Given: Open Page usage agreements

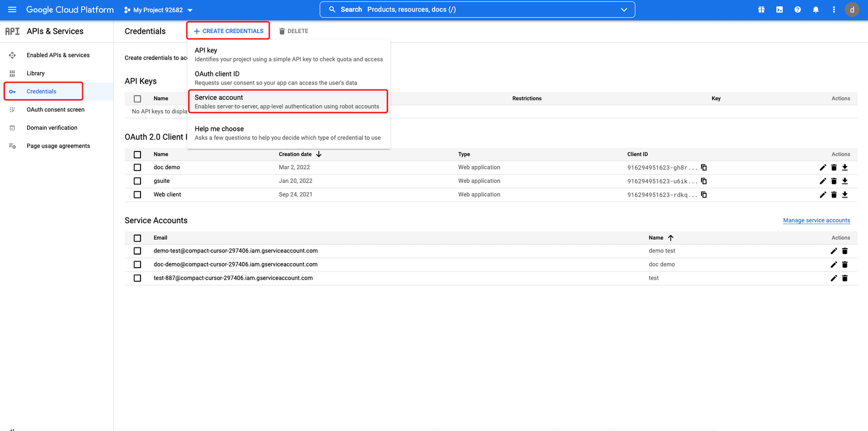Looking at the screenshot, I should (x=58, y=146).
